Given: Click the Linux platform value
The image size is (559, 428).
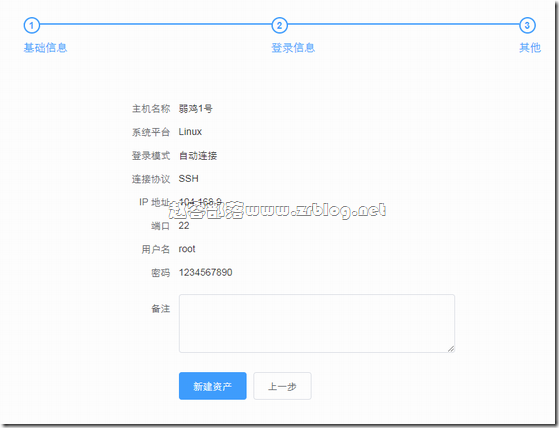Looking at the screenshot, I should tap(190, 132).
